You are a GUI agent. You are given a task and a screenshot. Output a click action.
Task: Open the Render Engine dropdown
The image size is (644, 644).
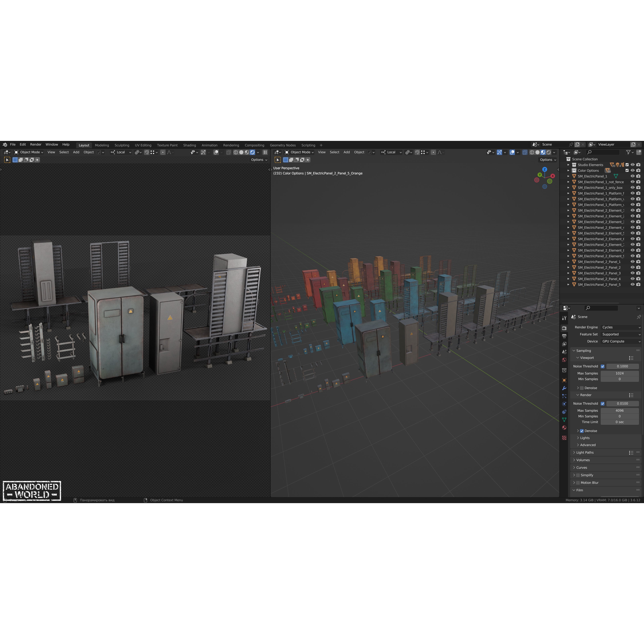point(621,327)
